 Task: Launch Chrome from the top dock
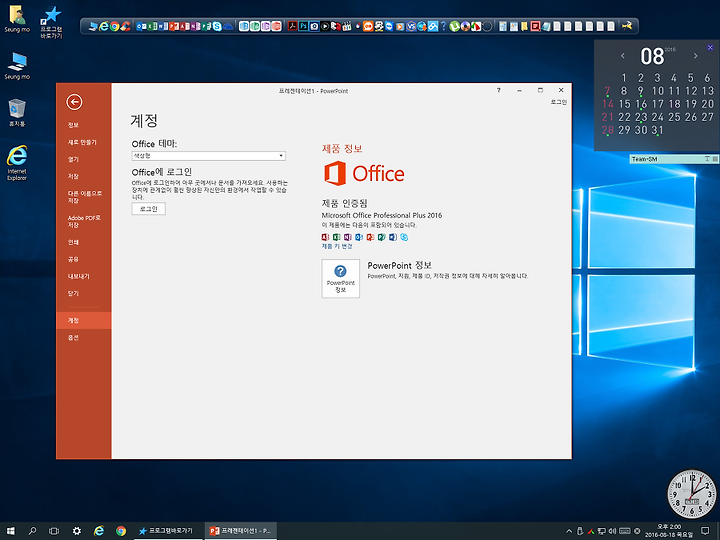coord(114,27)
